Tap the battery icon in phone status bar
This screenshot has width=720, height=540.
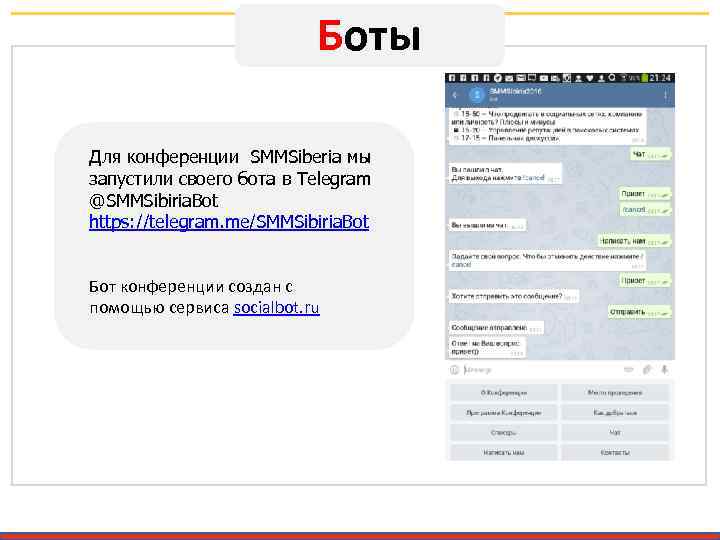645,78
